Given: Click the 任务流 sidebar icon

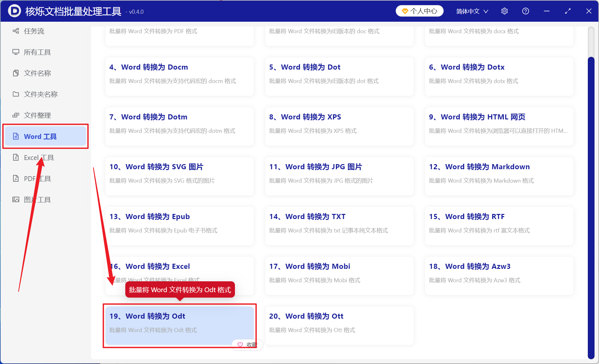Looking at the screenshot, I should (x=16, y=31).
